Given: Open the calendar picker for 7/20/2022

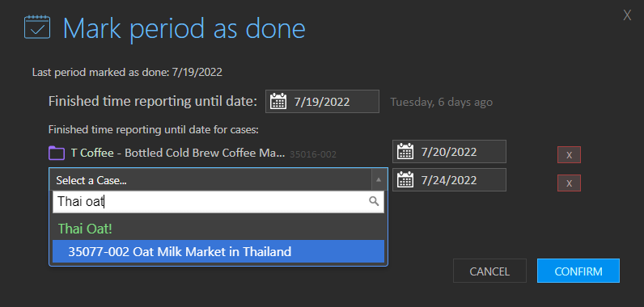Looking at the screenshot, I should 405,152.
